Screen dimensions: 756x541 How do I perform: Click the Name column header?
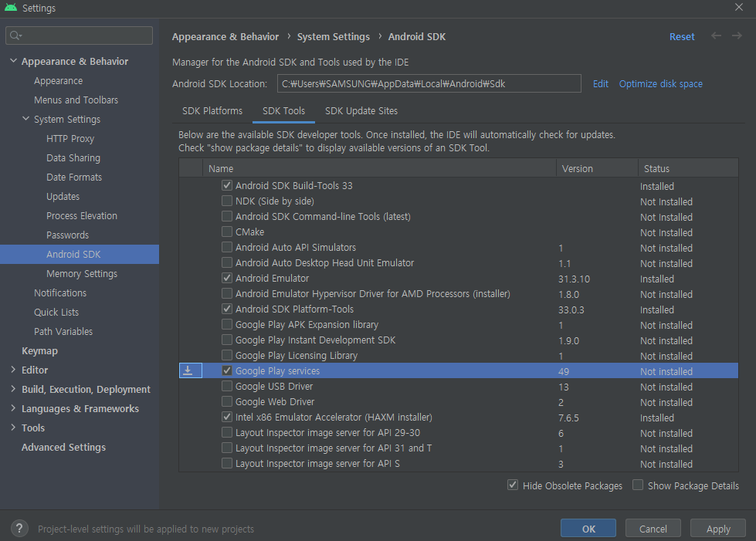point(379,168)
